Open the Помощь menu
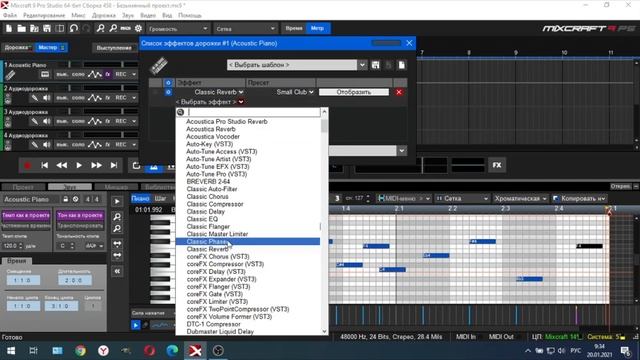The image size is (640, 360). pos(190,16)
